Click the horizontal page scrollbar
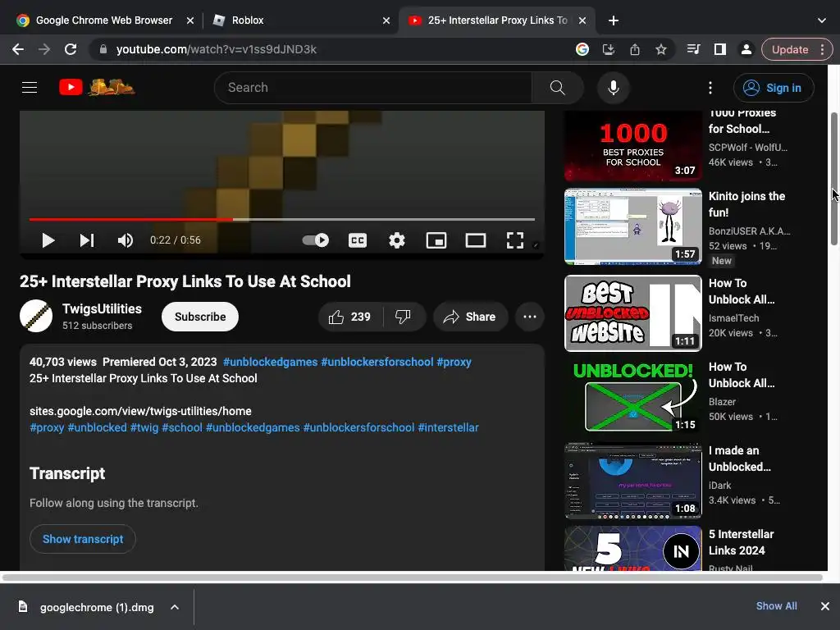The image size is (840, 630). (413, 577)
